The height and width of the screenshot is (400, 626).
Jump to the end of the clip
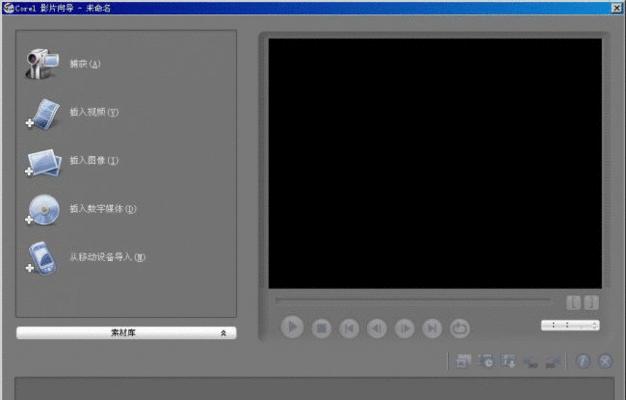tap(432, 329)
